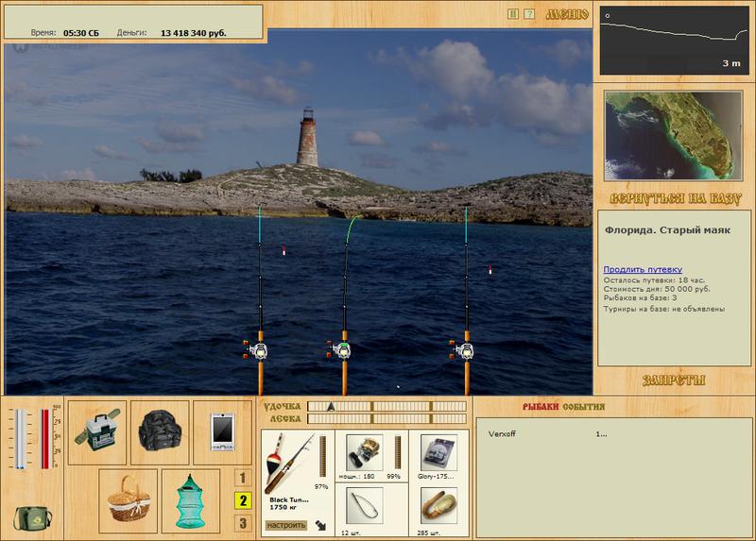This screenshot has height=541, width=756.
Task: Click the reel durability 99% value
Action: tap(393, 476)
